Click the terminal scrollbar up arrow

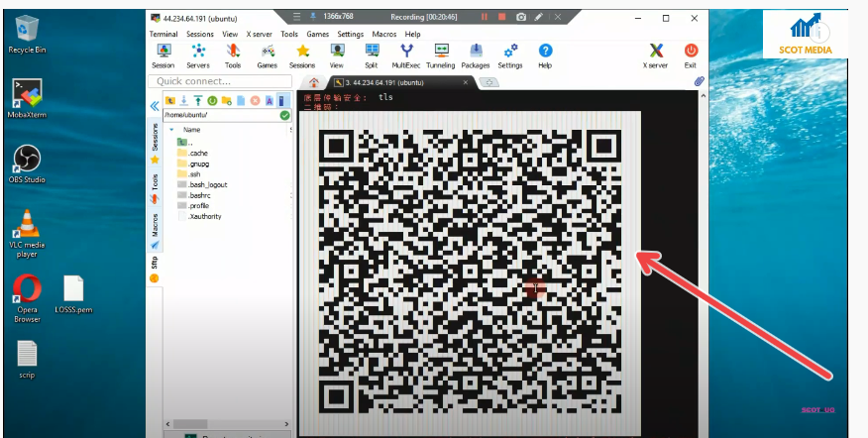(x=704, y=95)
